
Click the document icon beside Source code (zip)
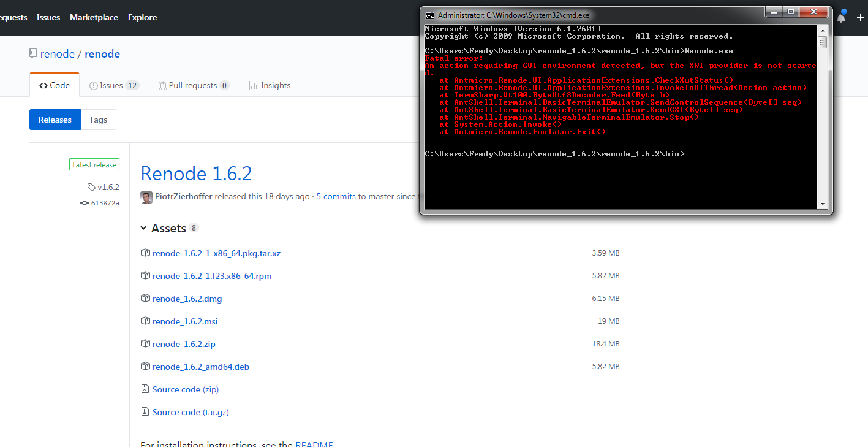point(145,389)
